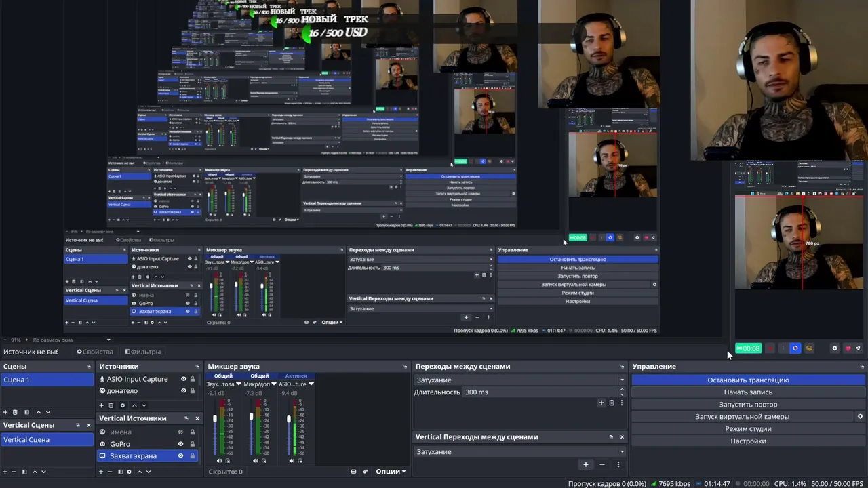Viewport: 868px width, 488px height.
Task: Expand ASIO...ture channel menu arrow
Action: pyautogui.click(x=311, y=384)
